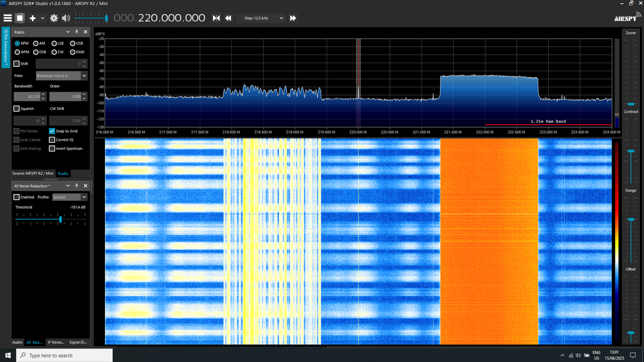Open the TETRA Demodulator side tab
The width and height of the screenshot is (644, 362).
(6, 47)
